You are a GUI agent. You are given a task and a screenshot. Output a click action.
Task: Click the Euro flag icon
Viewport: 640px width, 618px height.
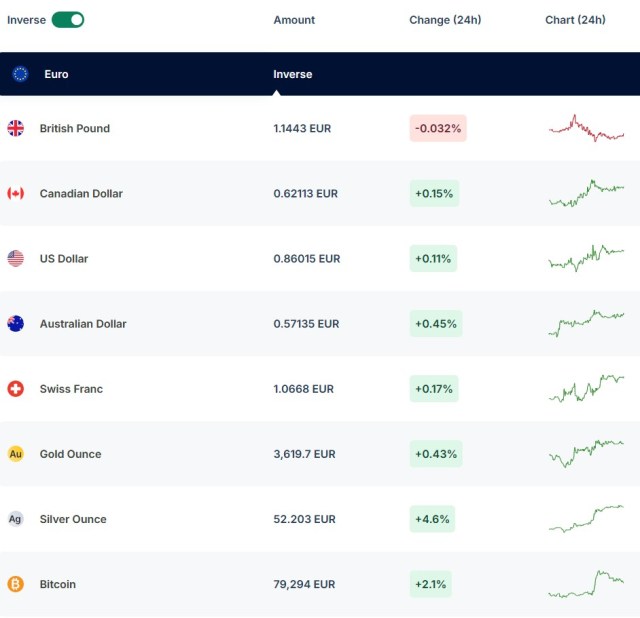pos(20,74)
